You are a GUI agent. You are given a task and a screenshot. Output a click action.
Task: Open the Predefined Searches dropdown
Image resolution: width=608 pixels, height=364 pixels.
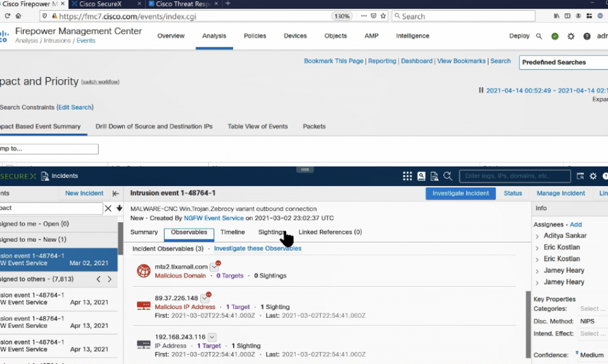click(x=564, y=63)
